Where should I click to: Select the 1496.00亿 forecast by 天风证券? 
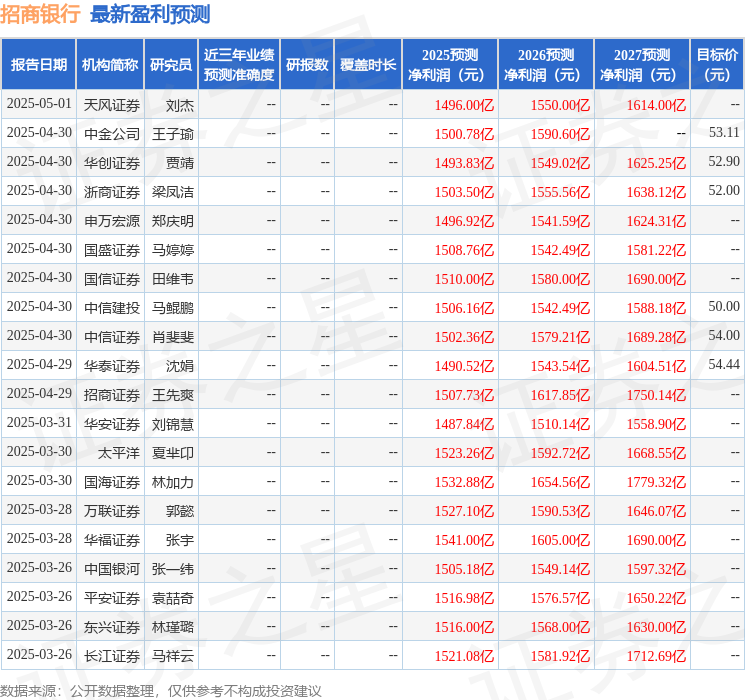point(463,104)
